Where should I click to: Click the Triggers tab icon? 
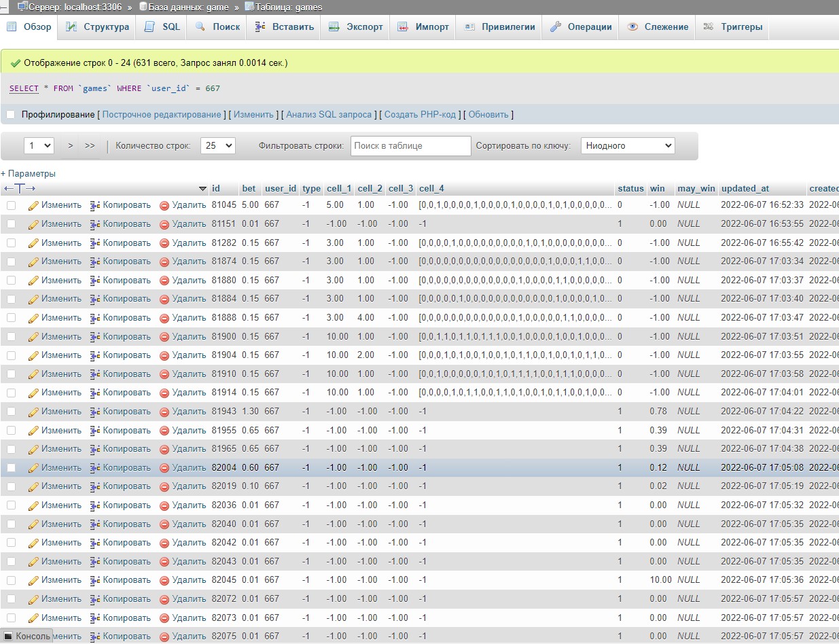point(709,27)
